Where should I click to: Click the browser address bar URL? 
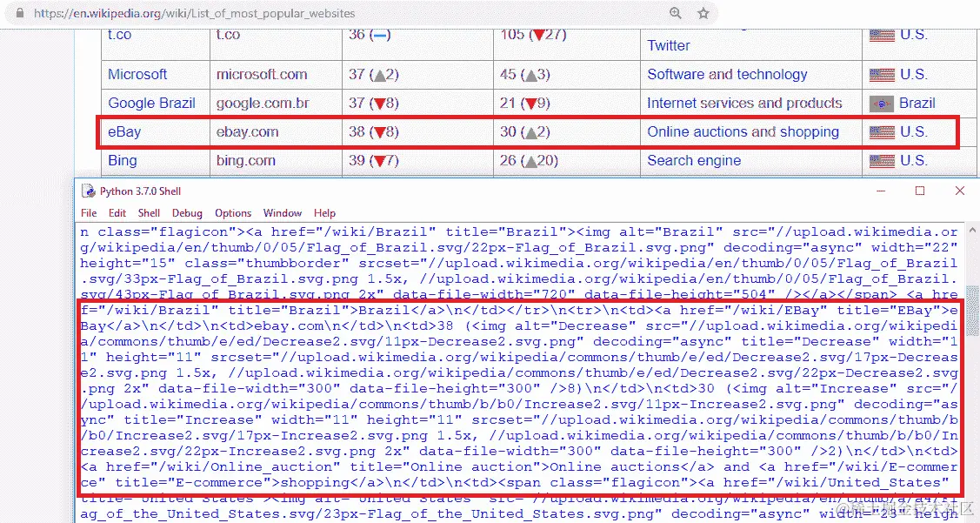click(195, 13)
